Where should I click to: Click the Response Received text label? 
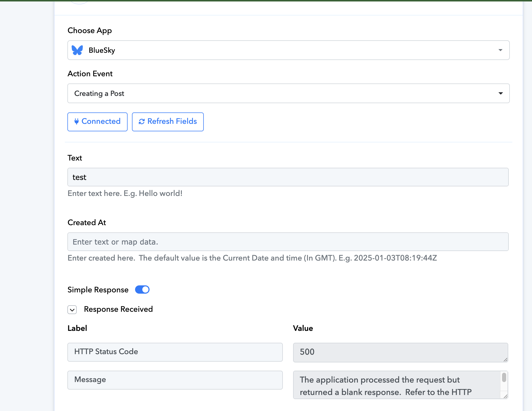tap(118, 309)
